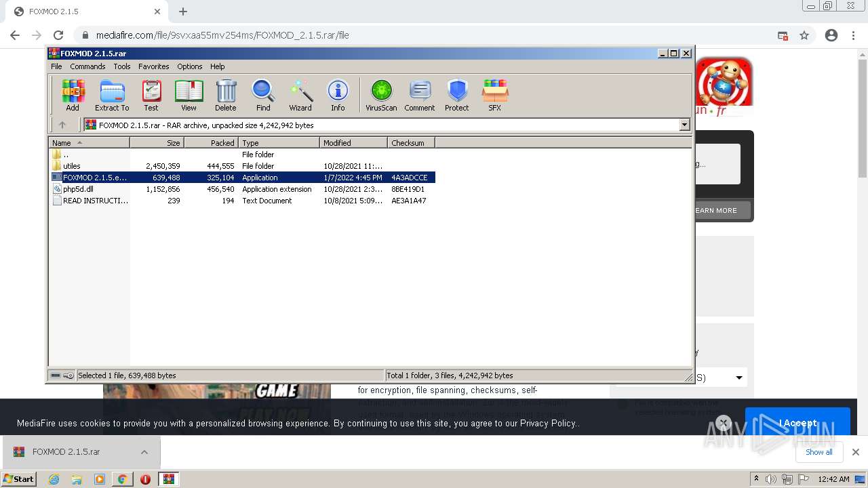Click the Find magnifier icon
The image size is (868, 488).
click(x=263, y=95)
